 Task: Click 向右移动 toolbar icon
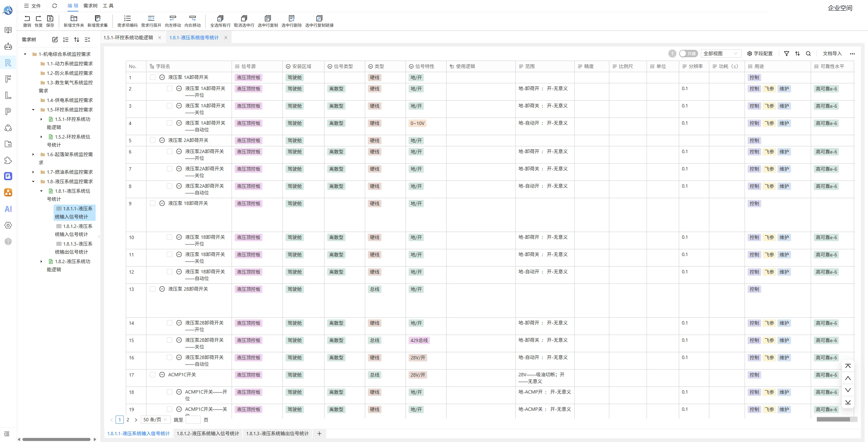pyautogui.click(x=193, y=18)
